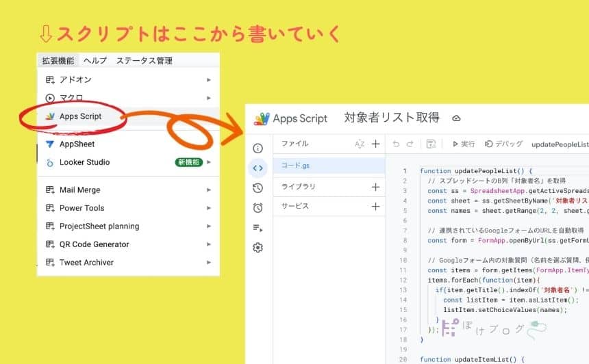Open the updatePeopleList function selector

pos(560,144)
